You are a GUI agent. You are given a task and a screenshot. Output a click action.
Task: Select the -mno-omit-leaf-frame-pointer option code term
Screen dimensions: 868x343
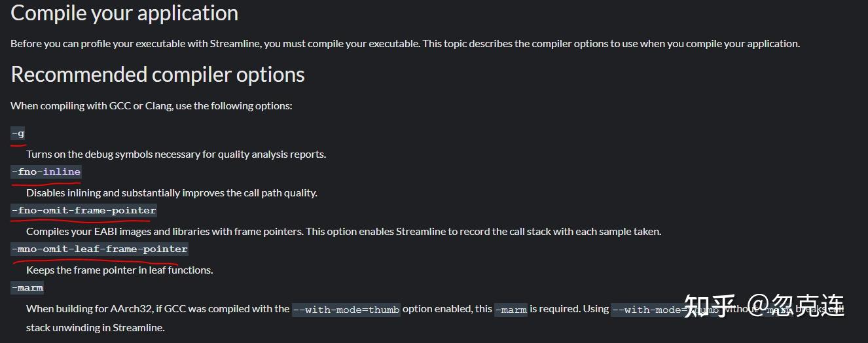(99, 249)
